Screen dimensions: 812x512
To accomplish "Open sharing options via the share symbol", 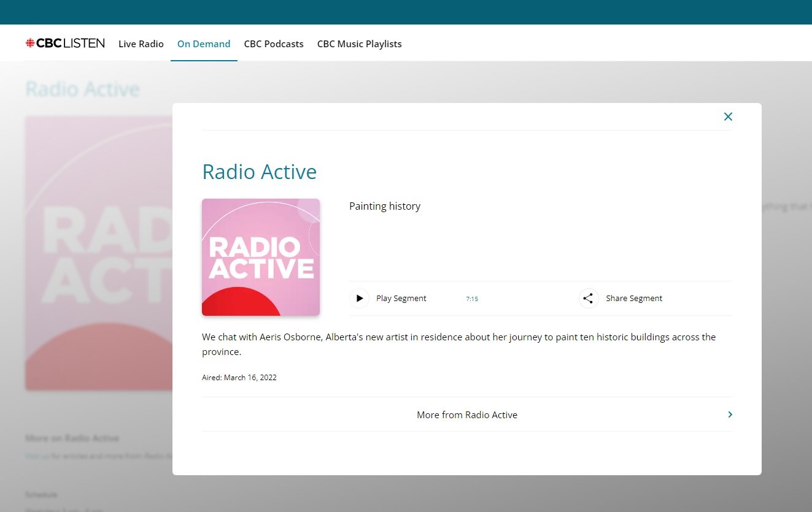I will click(x=588, y=298).
